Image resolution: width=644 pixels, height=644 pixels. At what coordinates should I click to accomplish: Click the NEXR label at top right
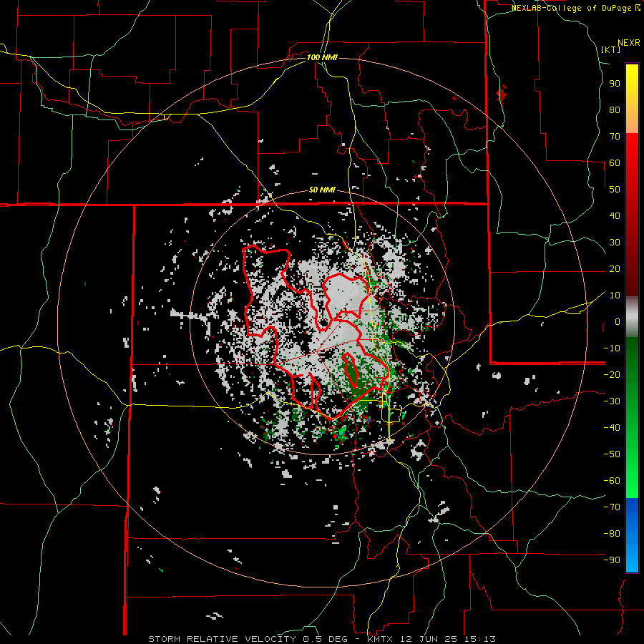tap(629, 43)
